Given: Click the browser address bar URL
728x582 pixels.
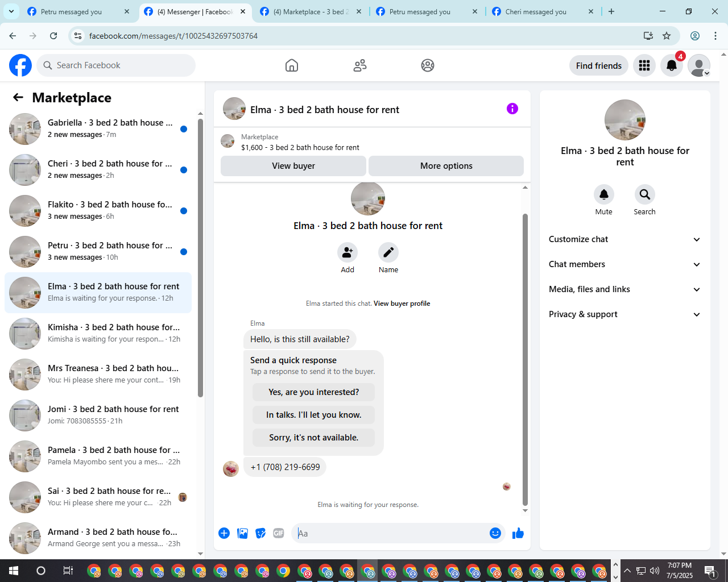Looking at the screenshot, I should click(173, 36).
